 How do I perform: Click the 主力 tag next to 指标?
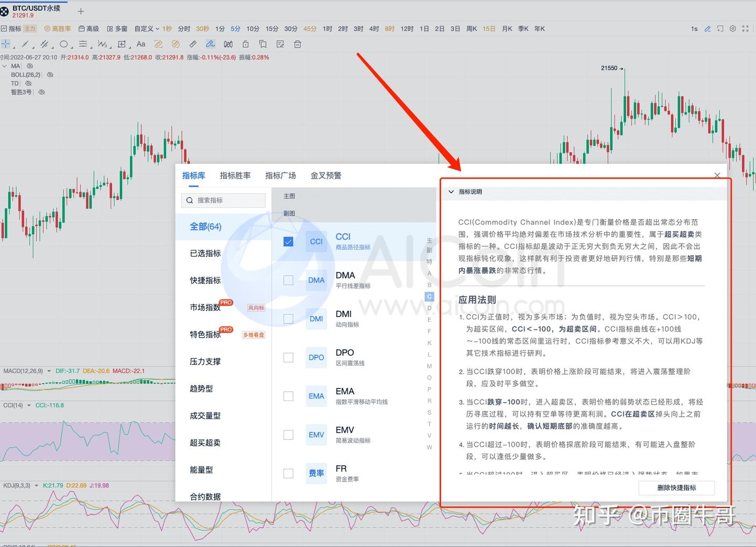pos(30,29)
